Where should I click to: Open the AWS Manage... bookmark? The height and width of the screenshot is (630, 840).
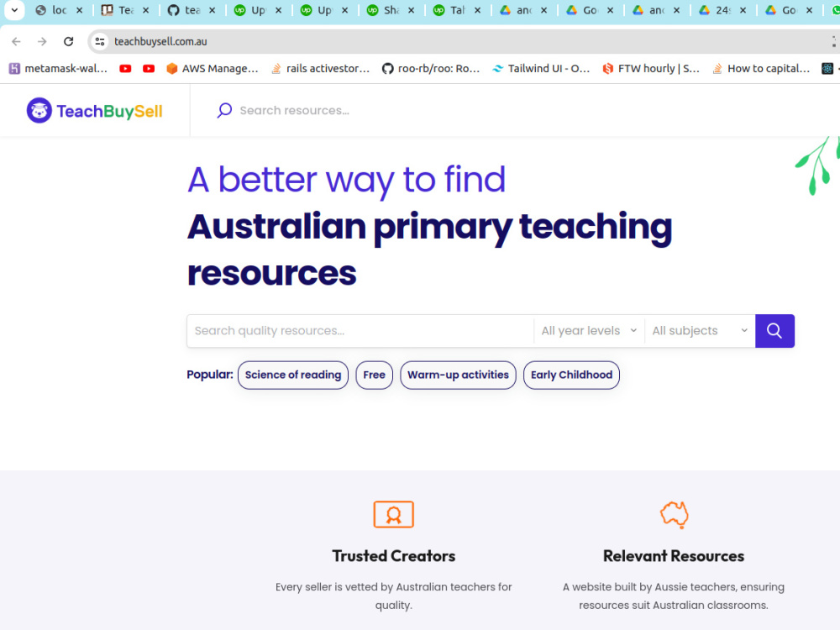pyautogui.click(x=213, y=69)
